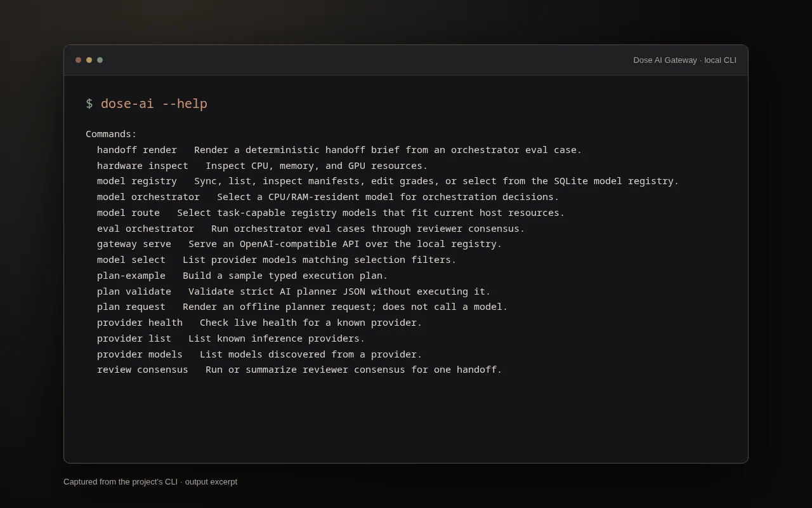Click 'List models discovered from a provider.'
The height and width of the screenshot is (508, 812).
311,354
